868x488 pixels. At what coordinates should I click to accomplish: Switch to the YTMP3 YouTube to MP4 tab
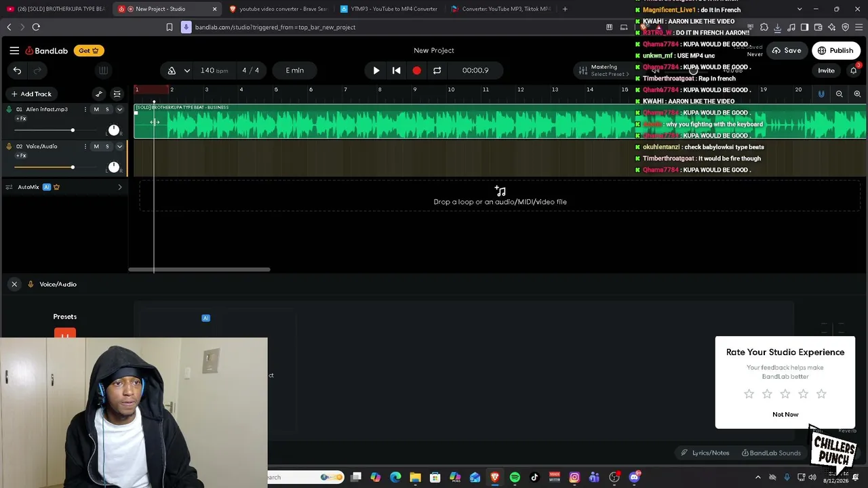(390, 9)
